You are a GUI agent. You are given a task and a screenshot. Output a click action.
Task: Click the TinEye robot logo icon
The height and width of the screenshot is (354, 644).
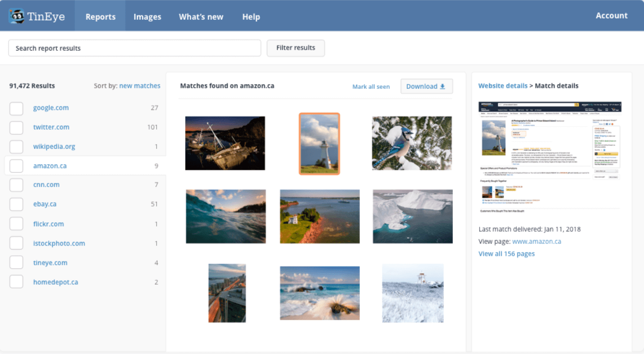[x=18, y=16]
